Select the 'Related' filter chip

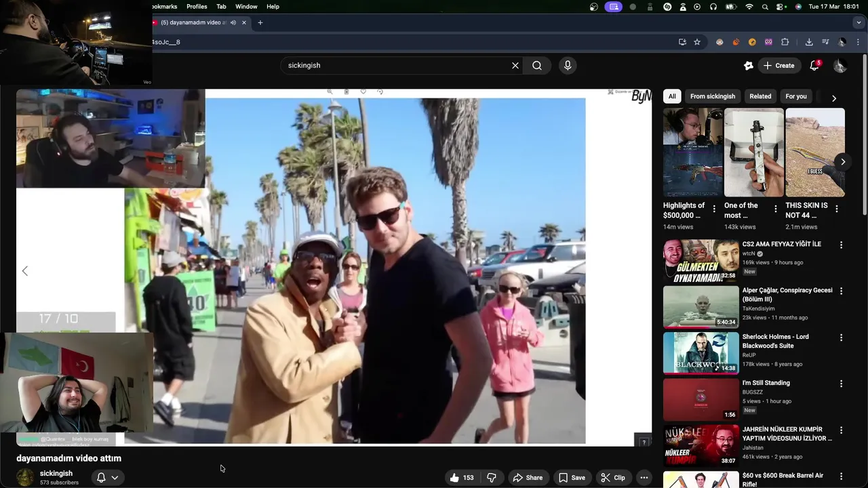point(760,96)
